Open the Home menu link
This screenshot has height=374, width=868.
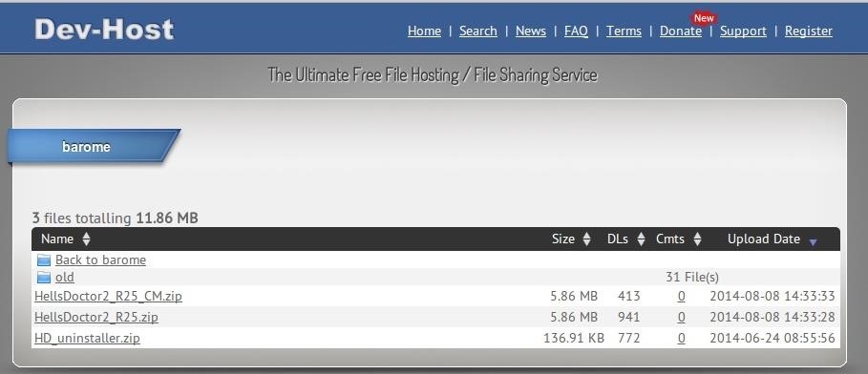pyautogui.click(x=424, y=31)
